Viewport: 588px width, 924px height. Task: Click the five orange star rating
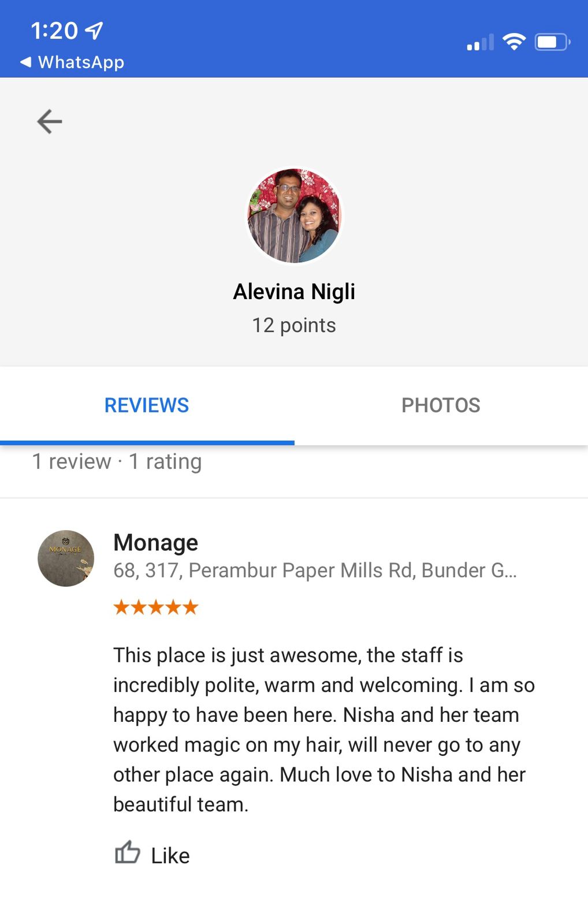pyautogui.click(x=156, y=607)
